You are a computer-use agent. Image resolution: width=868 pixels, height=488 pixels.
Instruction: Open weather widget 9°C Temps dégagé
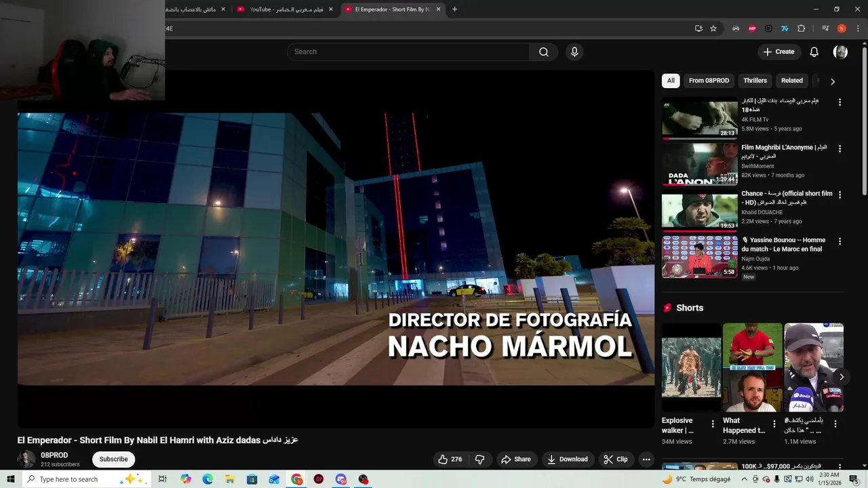(696, 479)
